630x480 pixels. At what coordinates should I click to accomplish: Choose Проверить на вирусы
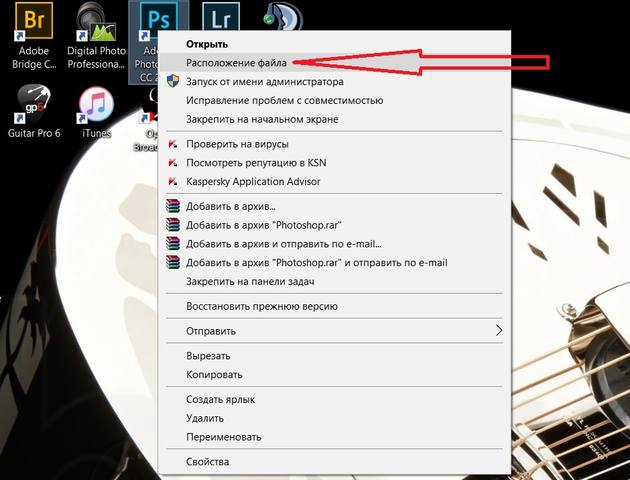pos(335,144)
